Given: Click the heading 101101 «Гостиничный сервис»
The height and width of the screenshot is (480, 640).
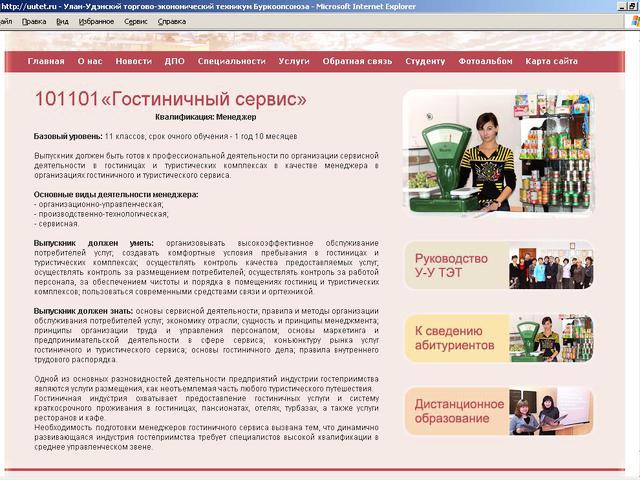Looking at the screenshot, I should pyautogui.click(x=171, y=99).
